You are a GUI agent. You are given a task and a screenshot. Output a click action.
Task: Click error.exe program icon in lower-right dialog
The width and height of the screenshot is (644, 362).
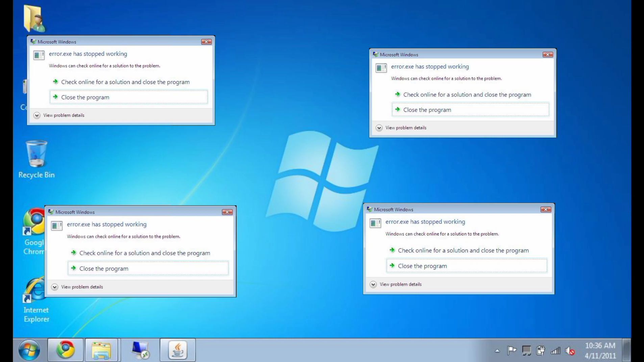tap(375, 223)
